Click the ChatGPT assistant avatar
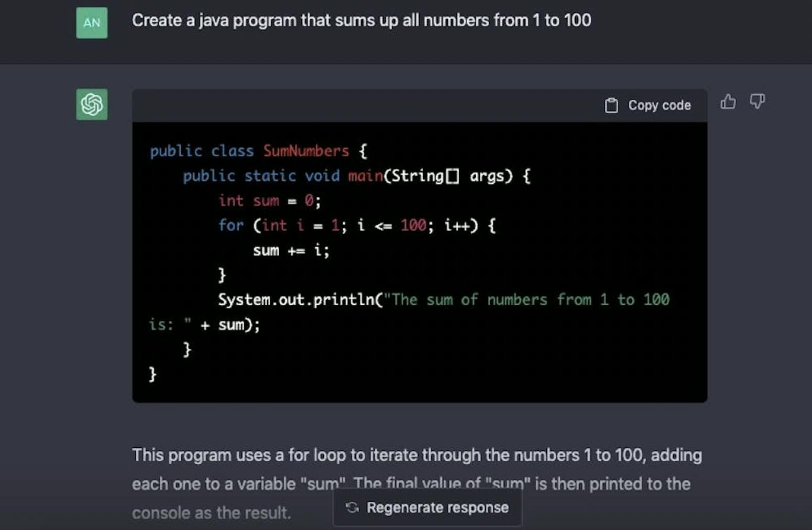 tap(92, 104)
